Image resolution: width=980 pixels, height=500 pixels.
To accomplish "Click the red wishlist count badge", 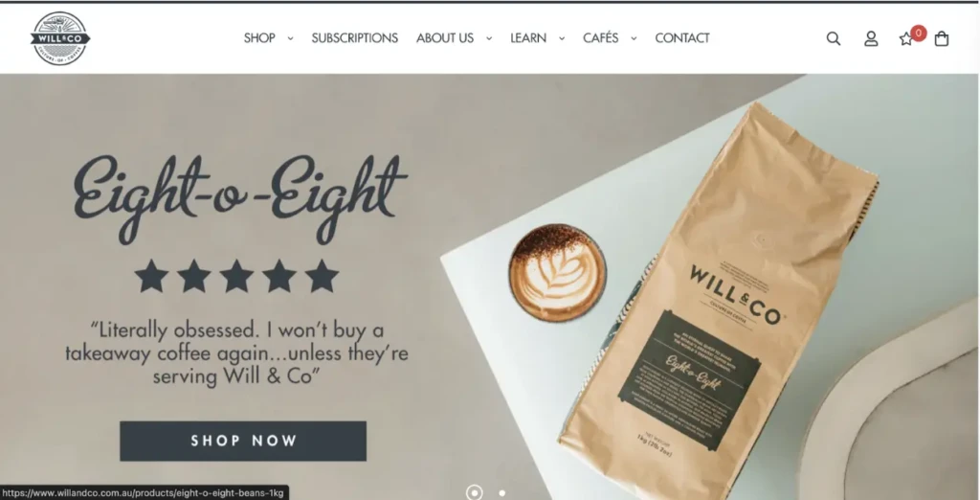I will point(918,34).
